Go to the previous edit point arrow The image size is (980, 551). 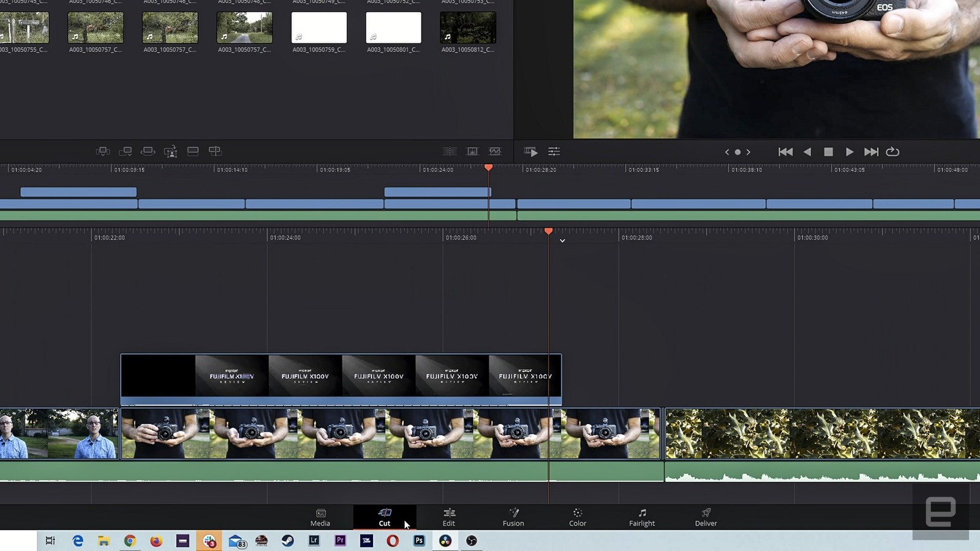tap(727, 152)
